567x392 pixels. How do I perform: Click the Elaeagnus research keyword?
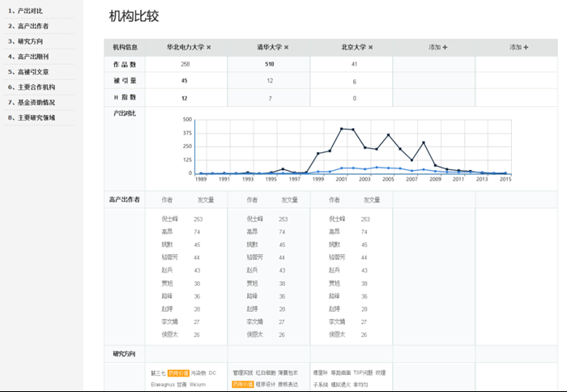(x=163, y=385)
